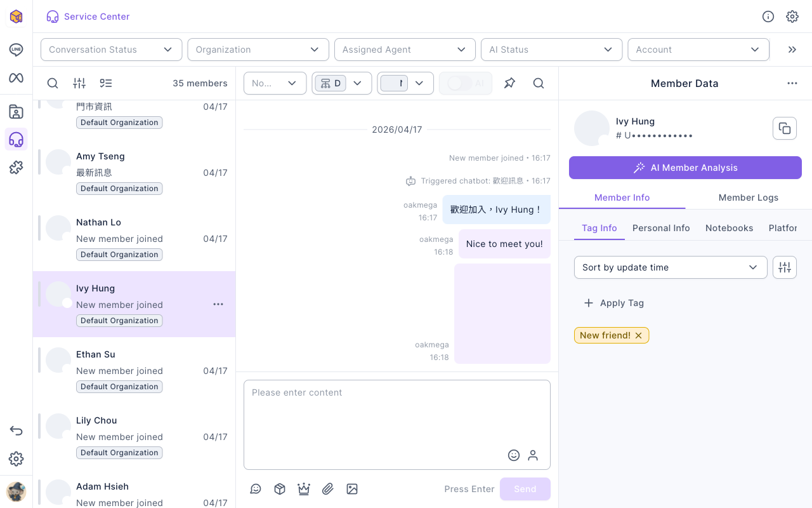The image size is (812, 508).
Task: Open the box icon in compose toolbar
Action: pos(280,489)
